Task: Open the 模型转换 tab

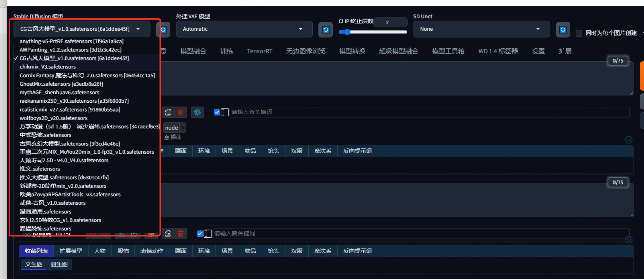Action: [352, 51]
